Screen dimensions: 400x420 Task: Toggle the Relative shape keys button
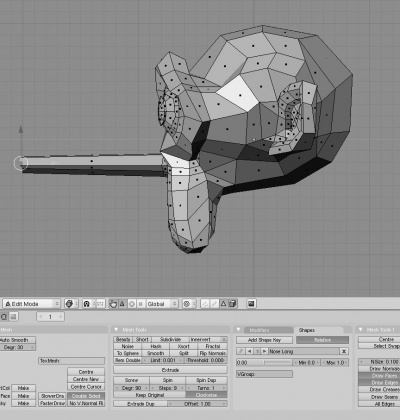point(322,340)
